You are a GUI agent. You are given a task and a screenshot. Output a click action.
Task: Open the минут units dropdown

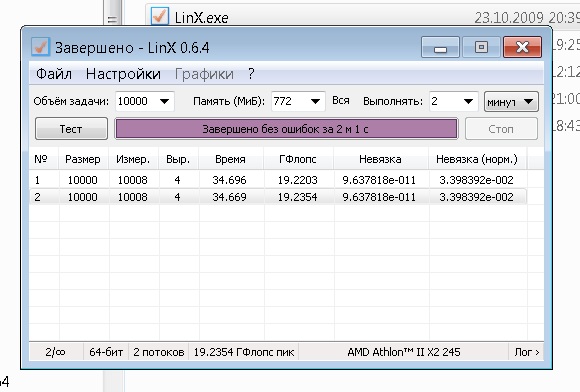511,102
